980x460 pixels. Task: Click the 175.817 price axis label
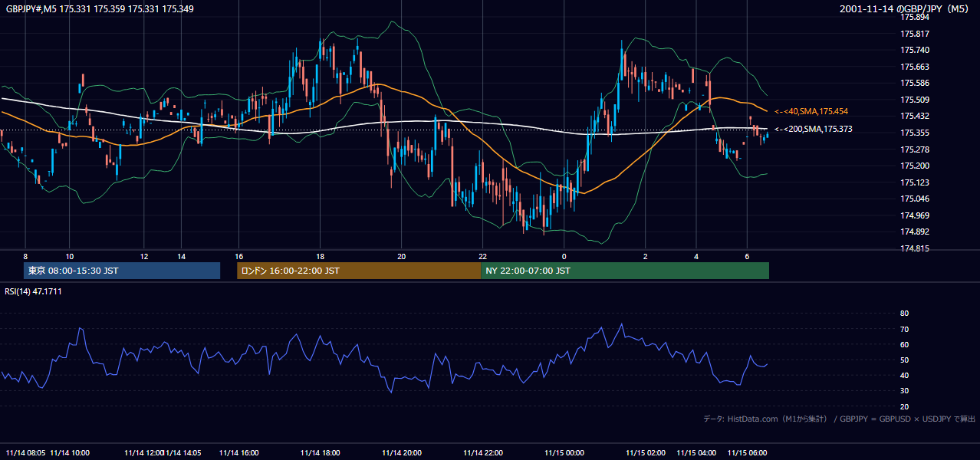click(x=914, y=34)
